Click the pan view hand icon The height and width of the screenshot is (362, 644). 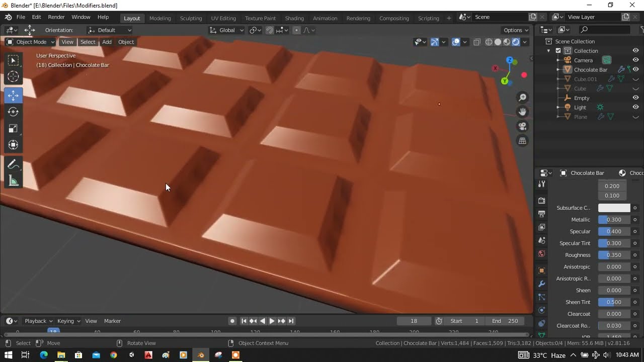pos(523,112)
